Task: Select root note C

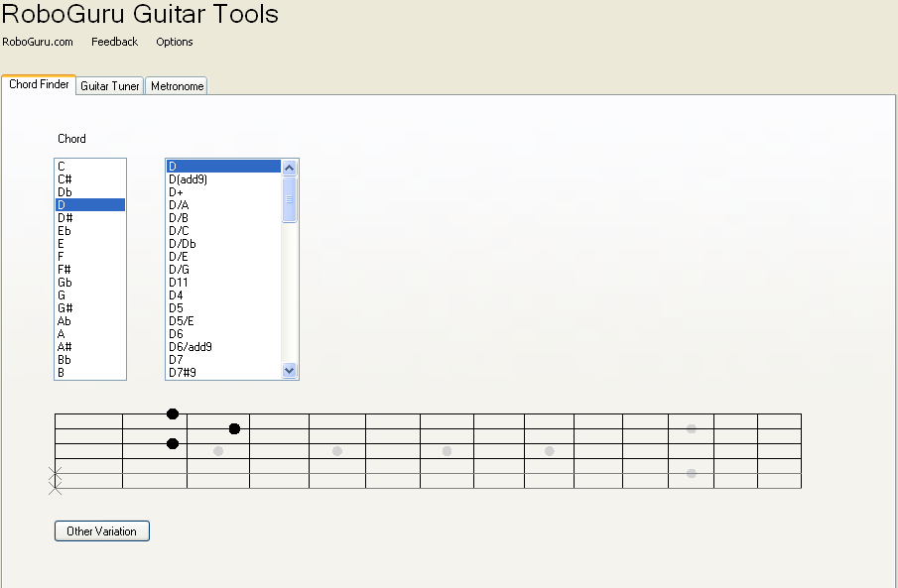Action: pyautogui.click(x=90, y=166)
